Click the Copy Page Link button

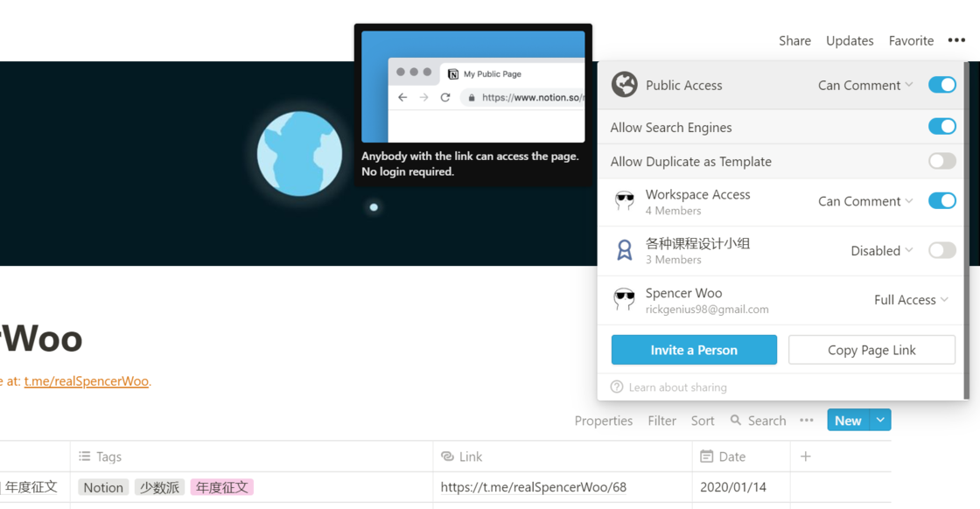pos(871,350)
